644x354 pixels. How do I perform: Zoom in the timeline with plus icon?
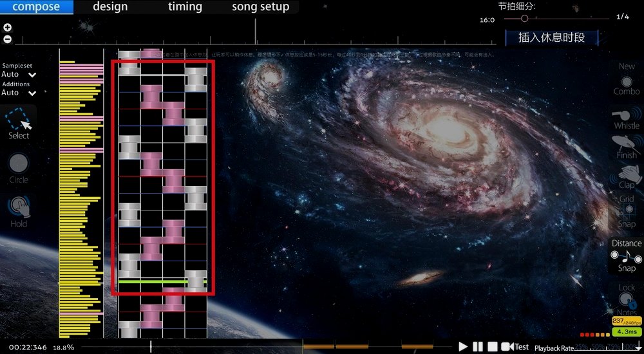coord(7,28)
